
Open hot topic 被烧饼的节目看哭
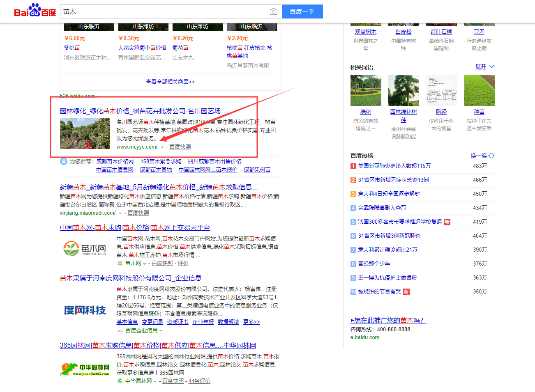pyautogui.click(x=379, y=291)
